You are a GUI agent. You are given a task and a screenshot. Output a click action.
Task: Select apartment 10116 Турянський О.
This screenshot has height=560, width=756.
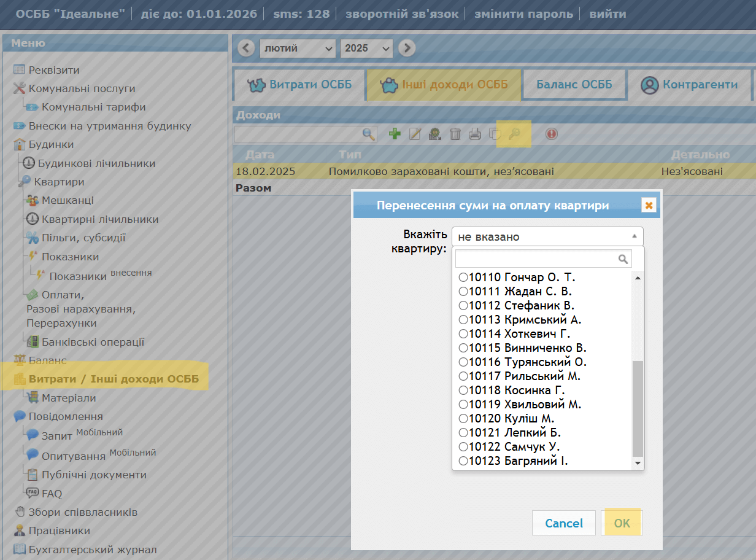[523, 362]
